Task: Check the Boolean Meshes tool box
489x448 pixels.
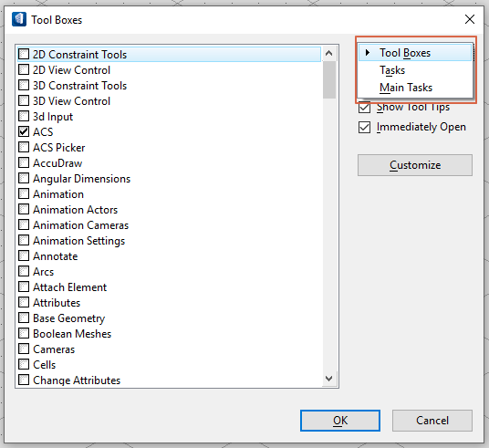Action: [24, 333]
